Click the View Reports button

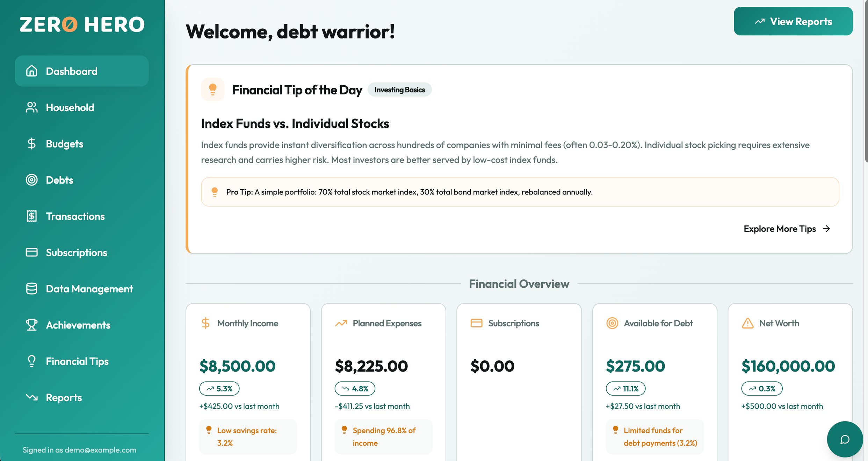(793, 21)
